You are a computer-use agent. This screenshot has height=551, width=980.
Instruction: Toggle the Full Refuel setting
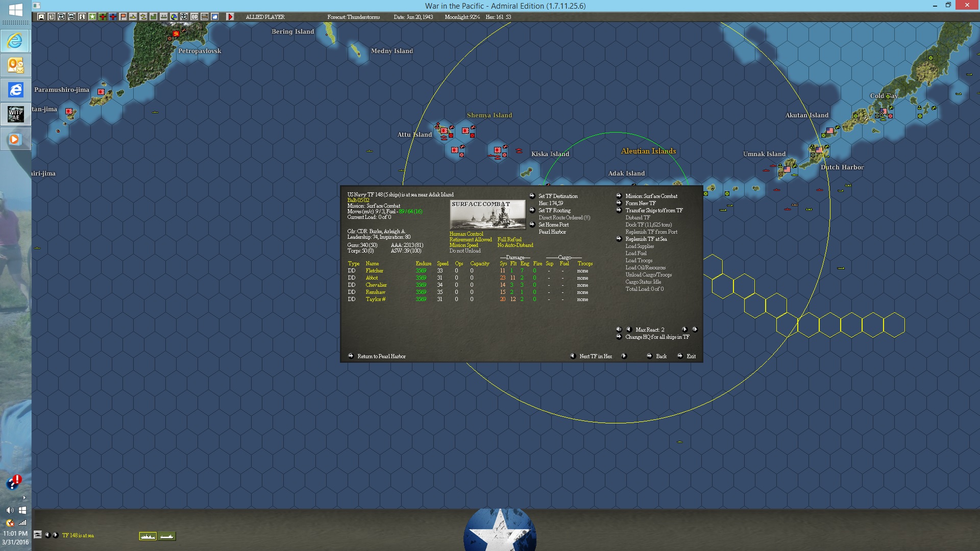pos(509,240)
